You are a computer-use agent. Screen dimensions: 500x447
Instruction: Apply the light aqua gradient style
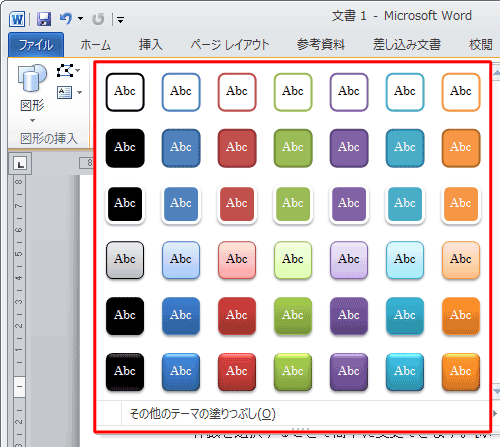click(x=405, y=260)
